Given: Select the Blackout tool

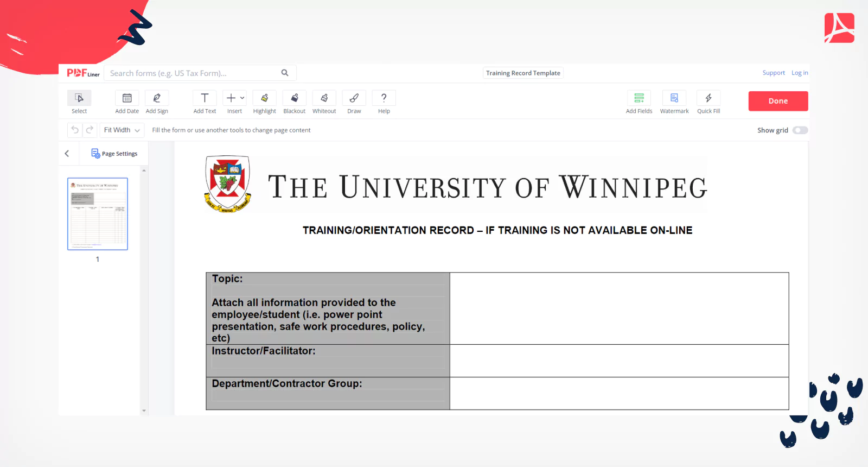Looking at the screenshot, I should (x=294, y=102).
